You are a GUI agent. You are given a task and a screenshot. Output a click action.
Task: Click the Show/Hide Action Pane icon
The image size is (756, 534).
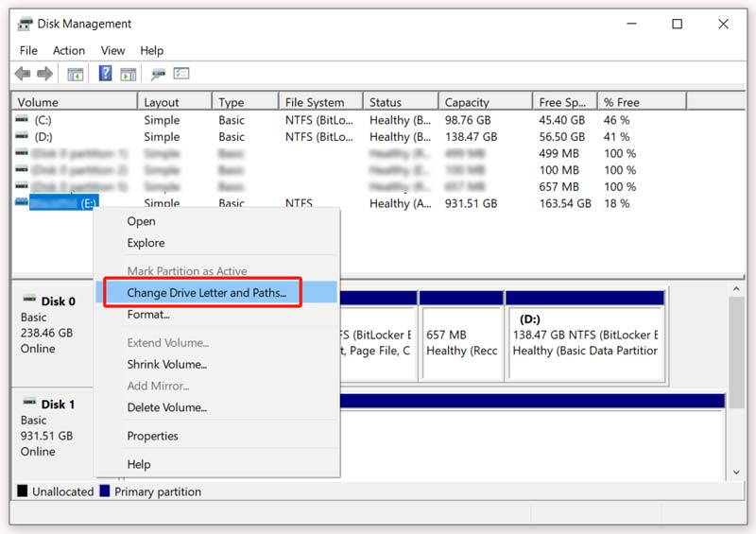pos(129,74)
